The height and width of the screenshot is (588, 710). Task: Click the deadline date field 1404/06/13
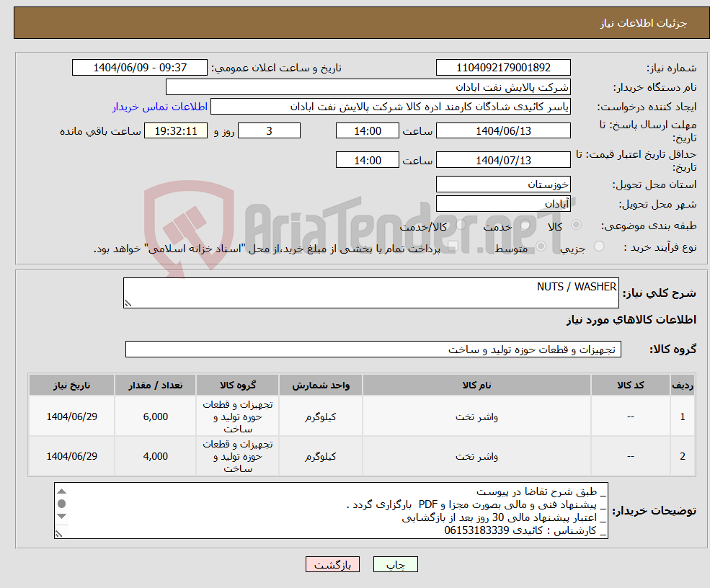click(x=503, y=130)
